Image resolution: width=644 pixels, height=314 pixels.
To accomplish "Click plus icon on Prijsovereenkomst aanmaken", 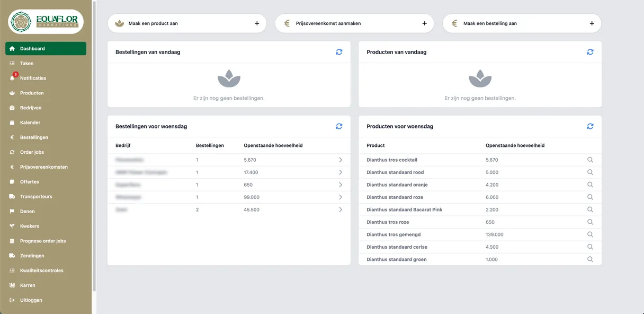I will coord(424,23).
